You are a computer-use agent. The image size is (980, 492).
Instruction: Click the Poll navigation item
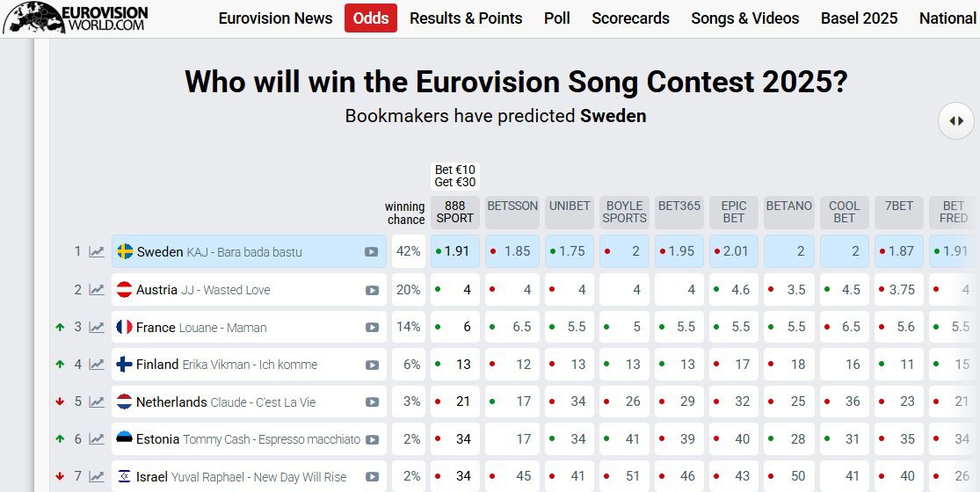tap(557, 18)
